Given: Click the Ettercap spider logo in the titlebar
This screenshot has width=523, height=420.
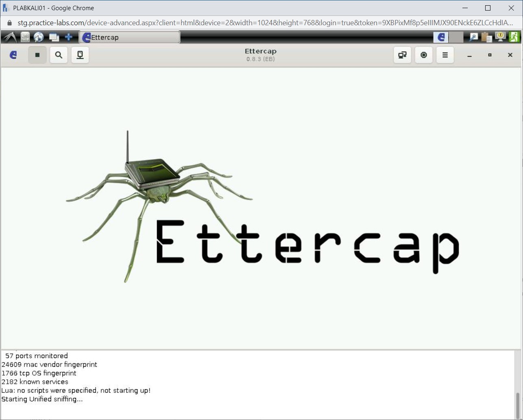Looking at the screenshot, I should click(13, 55).
